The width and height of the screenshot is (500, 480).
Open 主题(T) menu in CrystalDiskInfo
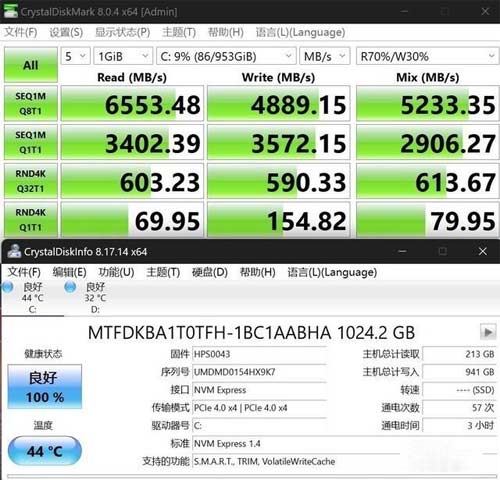163,272
